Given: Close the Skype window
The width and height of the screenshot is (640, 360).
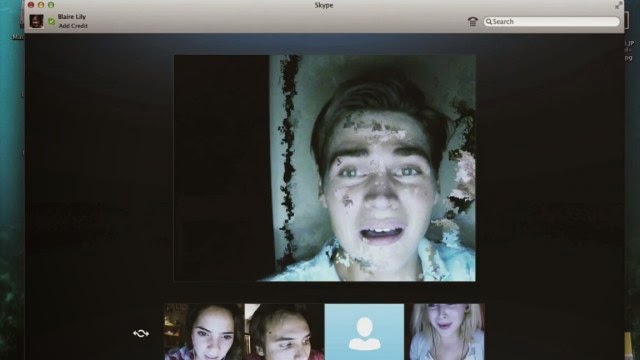Looking at the screenshot, I should pos(31,5).
